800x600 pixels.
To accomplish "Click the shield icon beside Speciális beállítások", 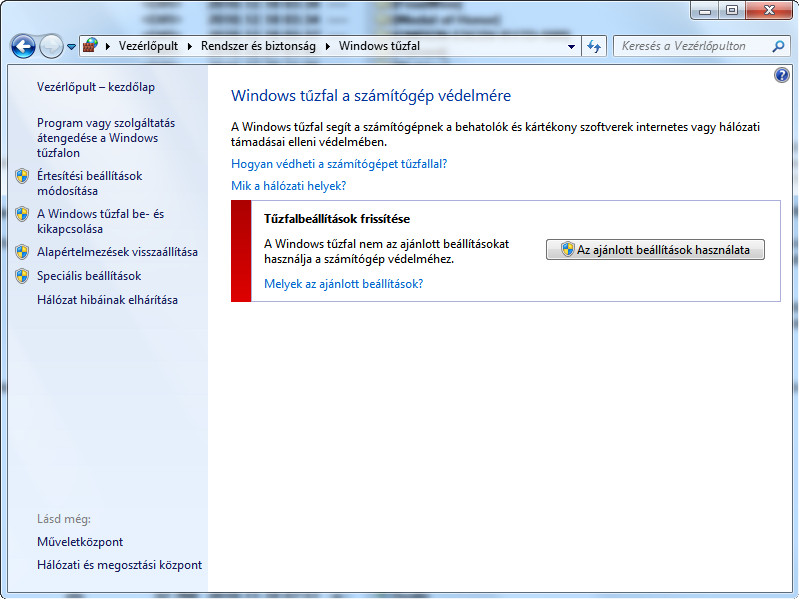I will [22, 276].
